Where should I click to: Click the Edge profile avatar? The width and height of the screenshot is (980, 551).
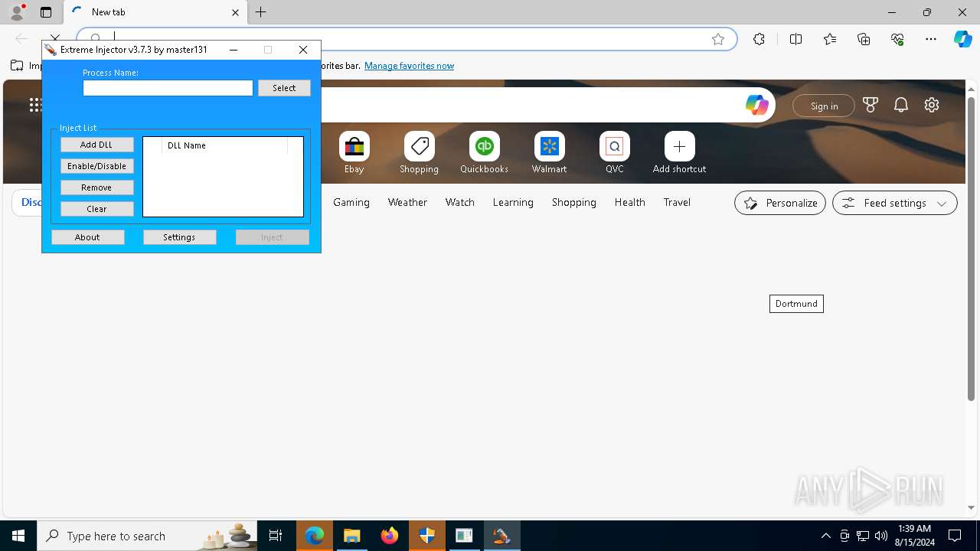(17, 12)
